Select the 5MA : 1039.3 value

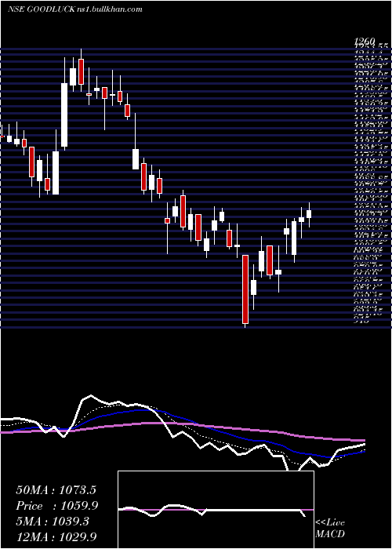point(53,522)
